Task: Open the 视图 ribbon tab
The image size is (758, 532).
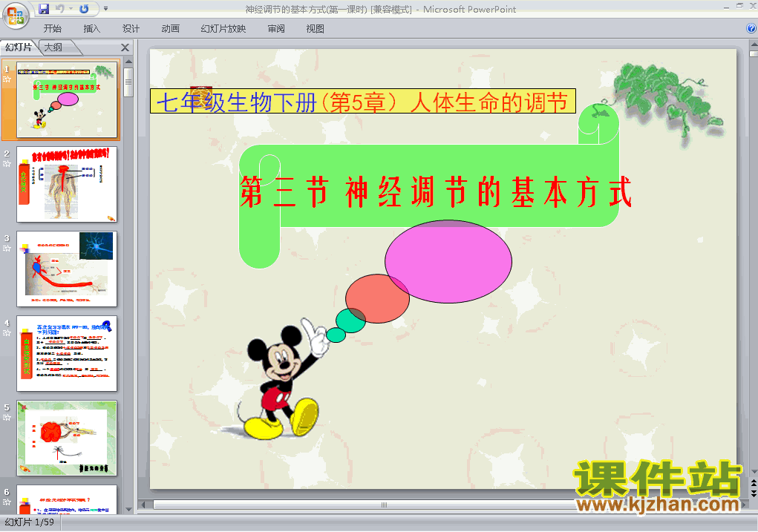Action: pyautogui.click(x=315, y=28)
